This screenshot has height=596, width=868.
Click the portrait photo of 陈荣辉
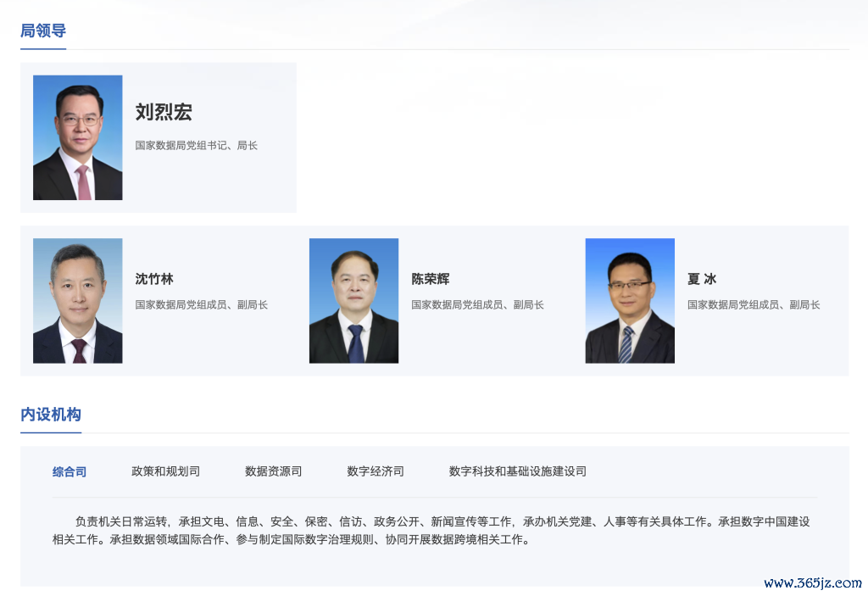353,300
